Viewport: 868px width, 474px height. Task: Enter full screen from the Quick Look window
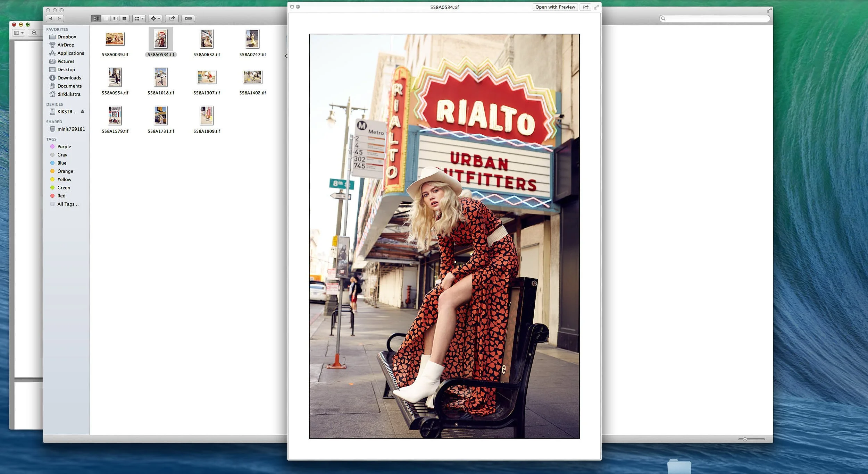point(596,7)
